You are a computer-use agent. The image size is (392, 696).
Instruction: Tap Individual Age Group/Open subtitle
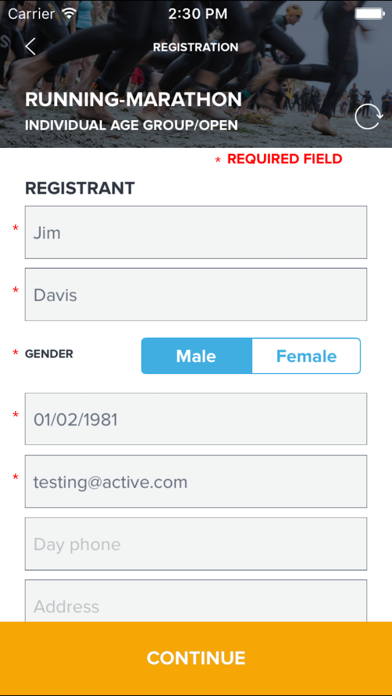tap(131, 125)
